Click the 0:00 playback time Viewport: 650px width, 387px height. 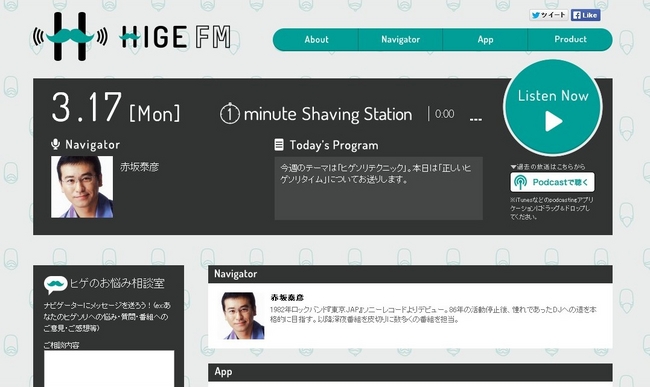click(444, 114)
